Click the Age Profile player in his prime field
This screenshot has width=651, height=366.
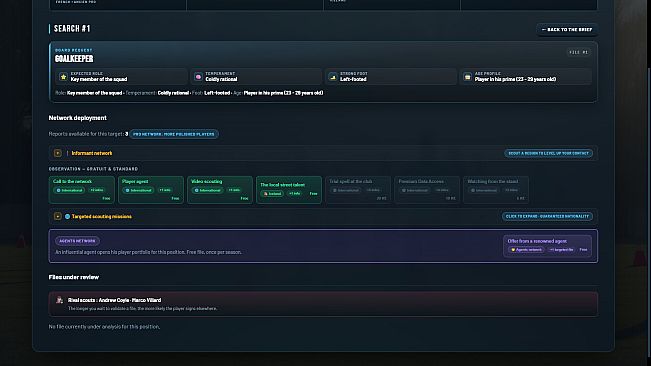(526, 77)
